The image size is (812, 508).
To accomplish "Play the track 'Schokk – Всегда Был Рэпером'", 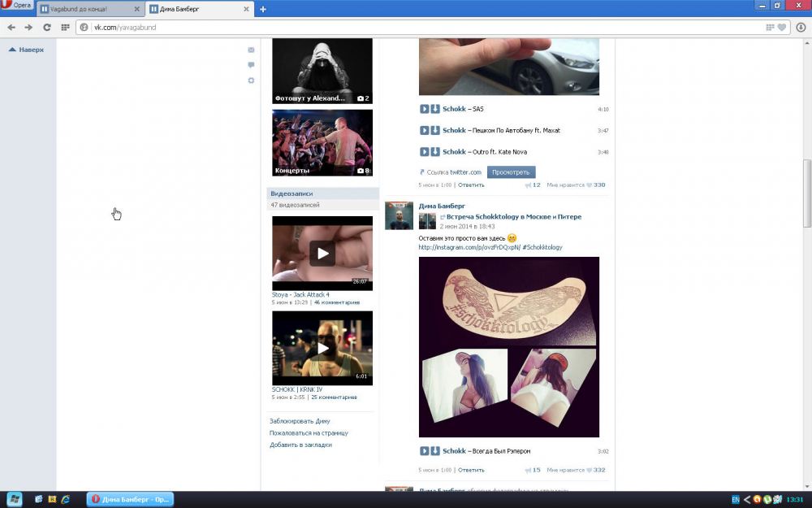I will click(424, 451).
